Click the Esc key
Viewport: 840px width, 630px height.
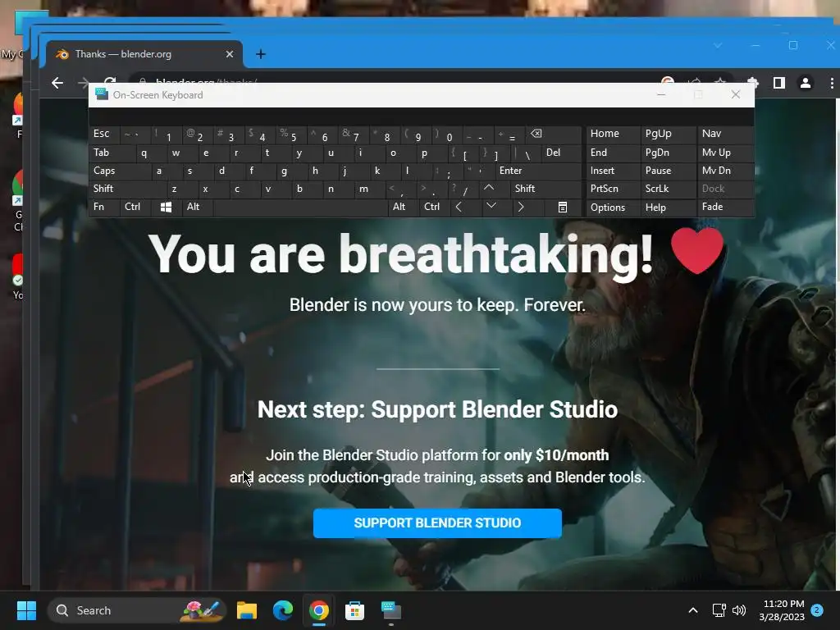tap(104, 134)
